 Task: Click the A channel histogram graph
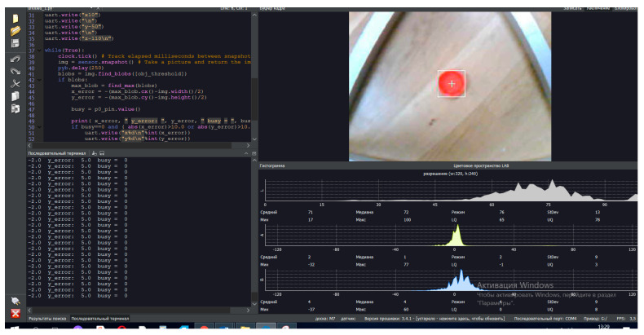click(x=451, y=235)
